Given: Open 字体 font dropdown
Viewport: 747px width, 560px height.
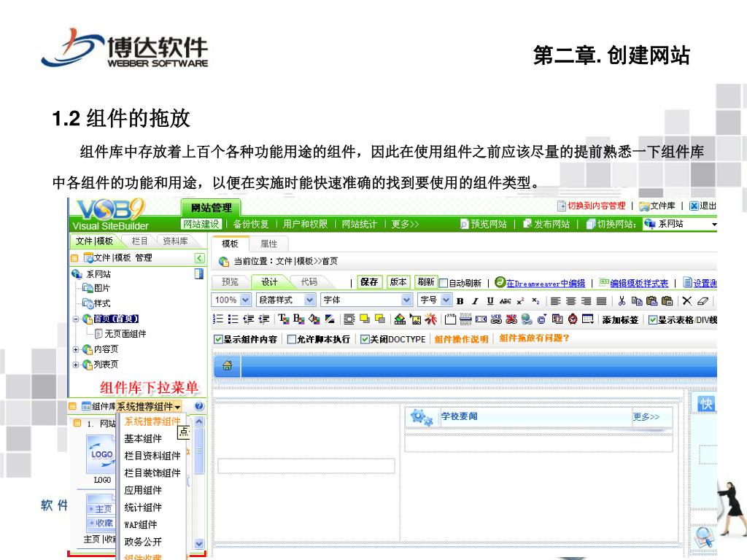Looking at the screenshot, I should 366,300.
